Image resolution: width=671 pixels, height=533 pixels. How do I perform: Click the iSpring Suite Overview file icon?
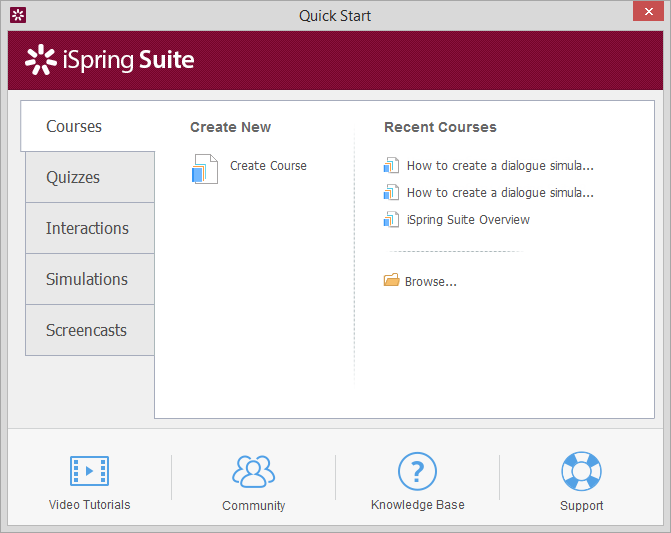coord(391,219)
